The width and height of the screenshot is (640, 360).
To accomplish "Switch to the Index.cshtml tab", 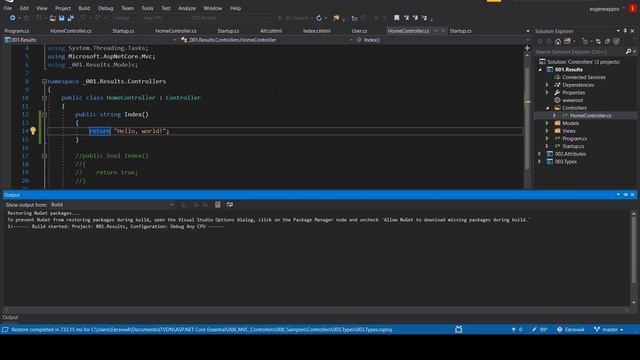I will click(x=317, y=31).
